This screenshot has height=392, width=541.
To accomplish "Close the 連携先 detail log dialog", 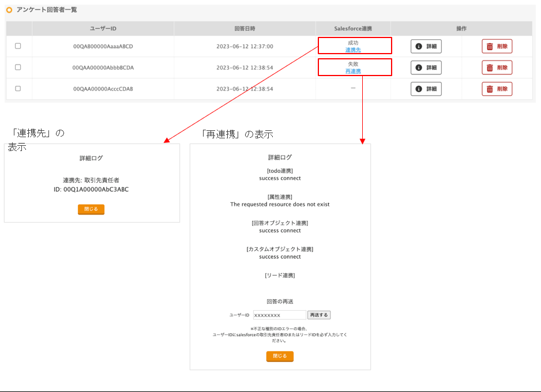I will click(x=91, y=209).
